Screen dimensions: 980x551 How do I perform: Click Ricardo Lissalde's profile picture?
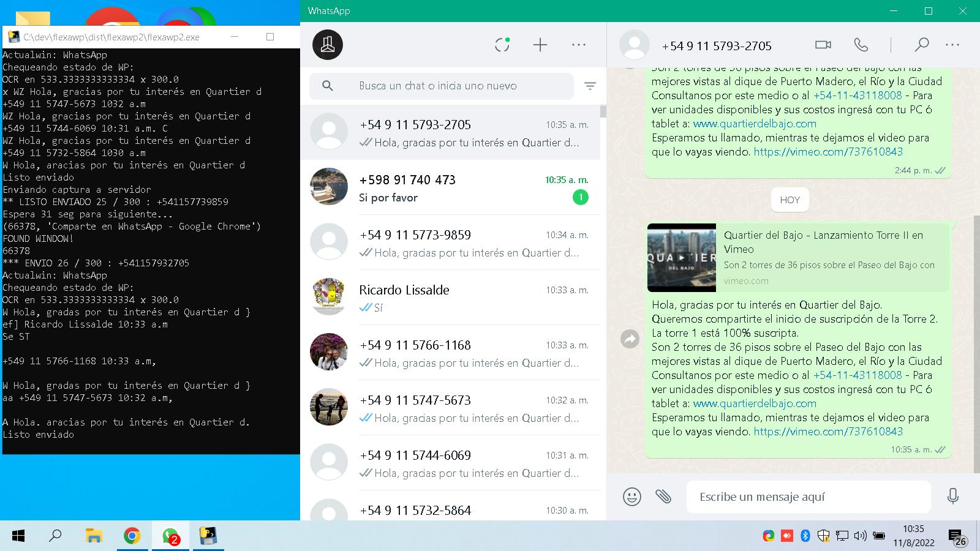[x=329, y=297]
